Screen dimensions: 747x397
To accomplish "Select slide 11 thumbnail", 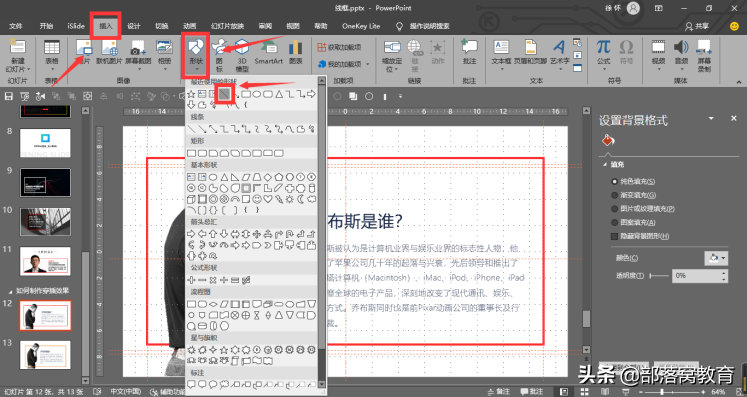I will (x=45, y=261).
